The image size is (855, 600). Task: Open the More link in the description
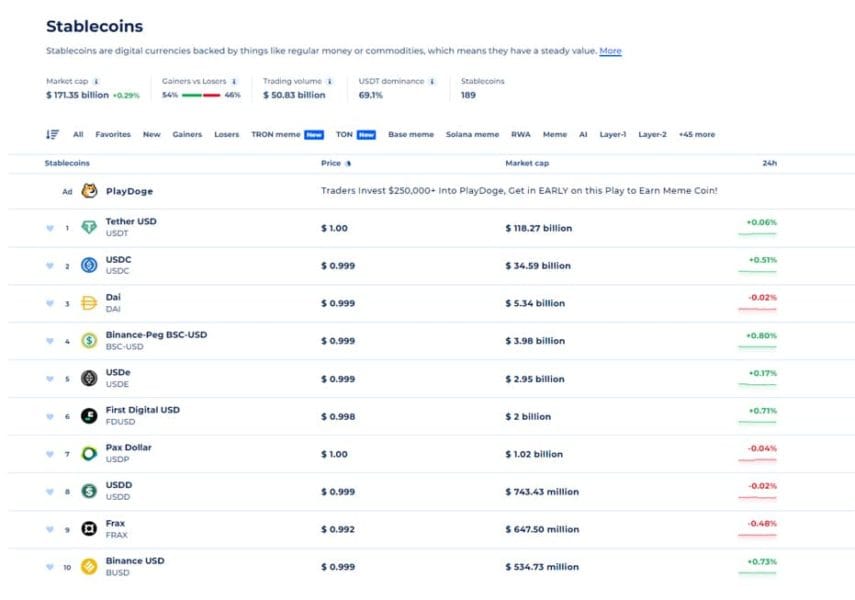pyautogui.click(x=611, y=50)
